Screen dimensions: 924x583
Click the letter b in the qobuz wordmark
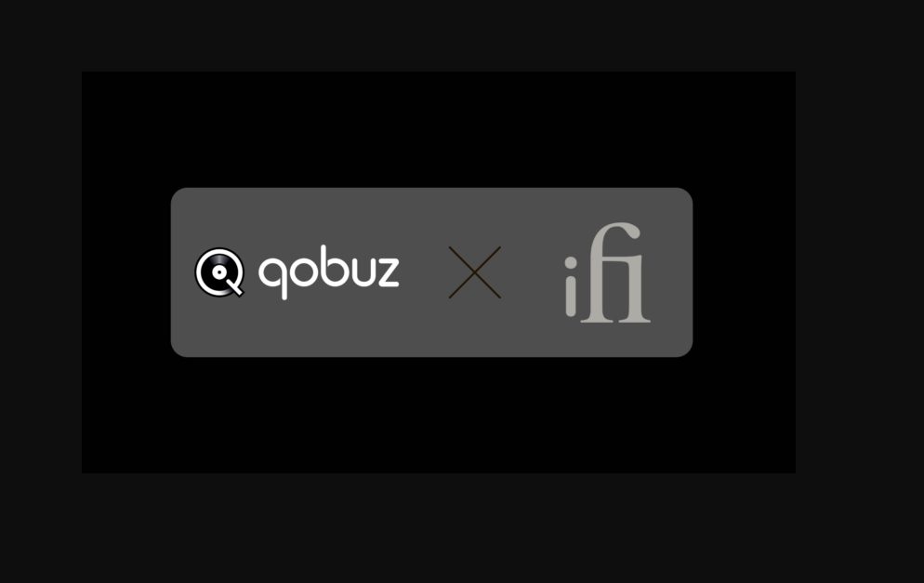coord(333,266)
